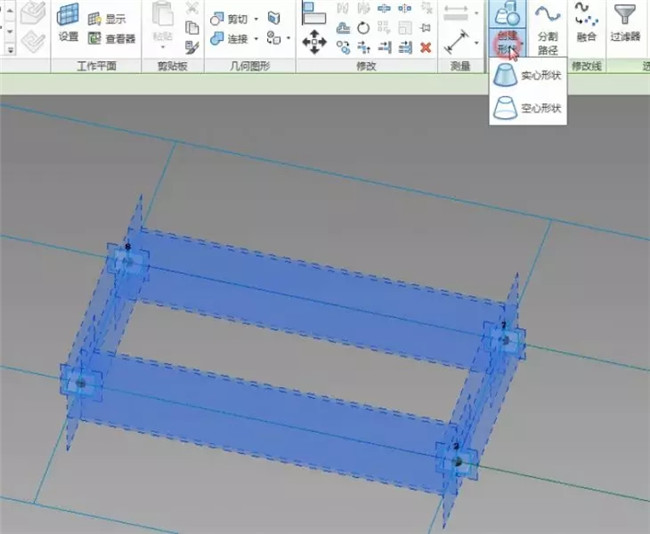Select the aligned dimension tool in 测量
650x534 pixels.
(x=456, y=13)
